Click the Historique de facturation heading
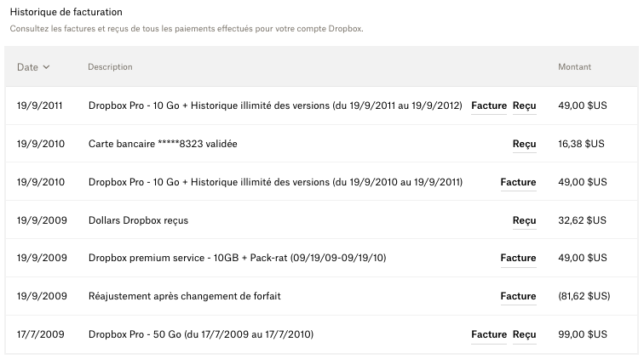Image resolution: width=644 pixels, height=359 pixels. [66, 12]
